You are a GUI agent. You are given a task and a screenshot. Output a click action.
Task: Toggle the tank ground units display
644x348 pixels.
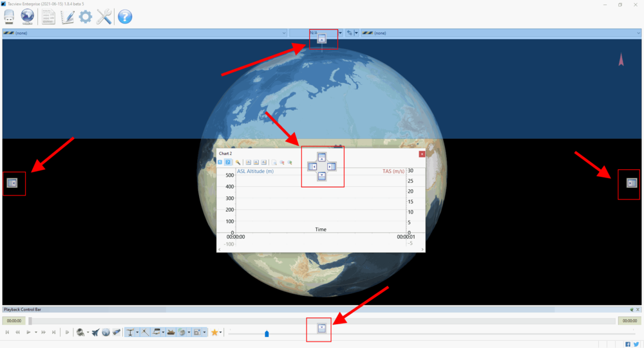[171, 332]
